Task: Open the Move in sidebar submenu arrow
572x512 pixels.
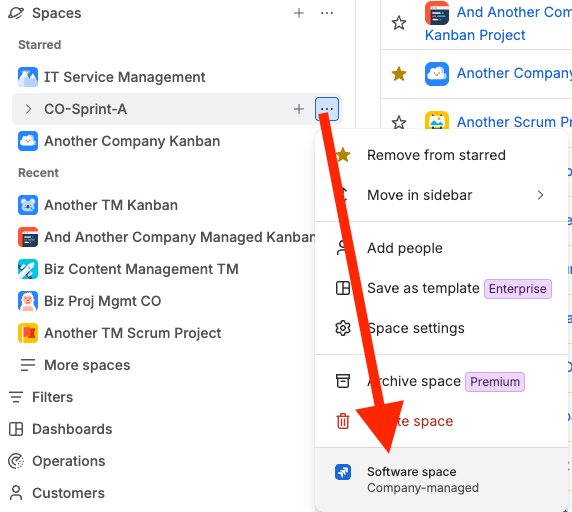Action: pyautogui.click(x=540, y=195)
